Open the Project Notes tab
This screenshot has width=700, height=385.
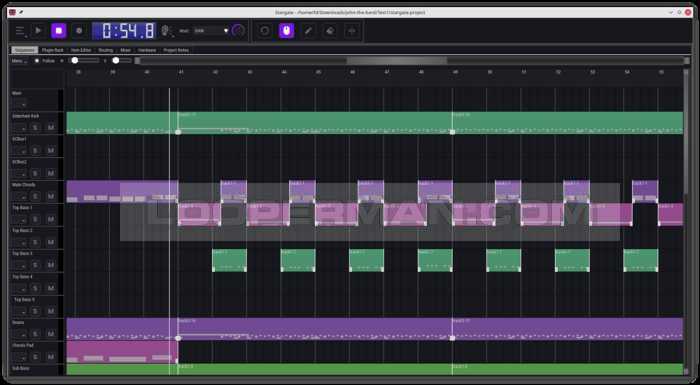[x=176, y=50]
